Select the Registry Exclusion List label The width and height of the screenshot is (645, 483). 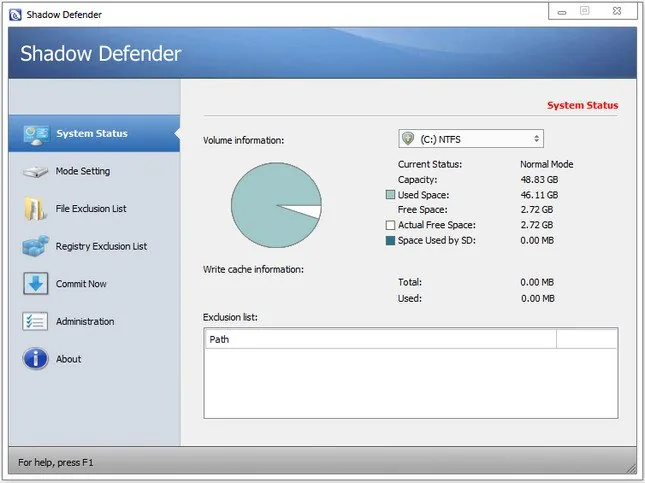tap(101, 246)
